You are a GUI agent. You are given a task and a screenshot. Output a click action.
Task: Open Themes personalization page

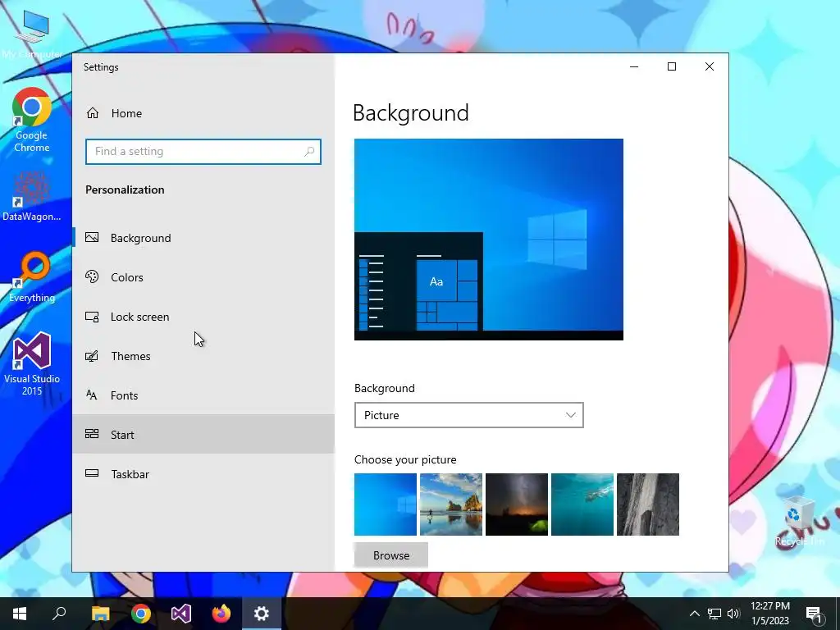point(203,356)
